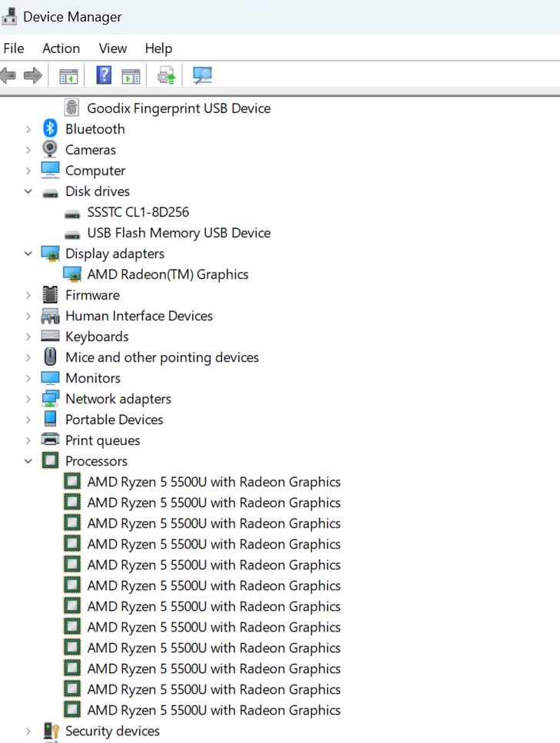Click the Monitors category icon
560x743 pixels.
click(50, 378)
